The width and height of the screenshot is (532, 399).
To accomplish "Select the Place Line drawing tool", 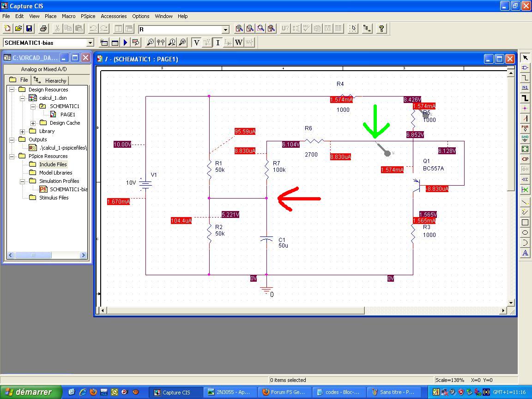I will point(525,203).
